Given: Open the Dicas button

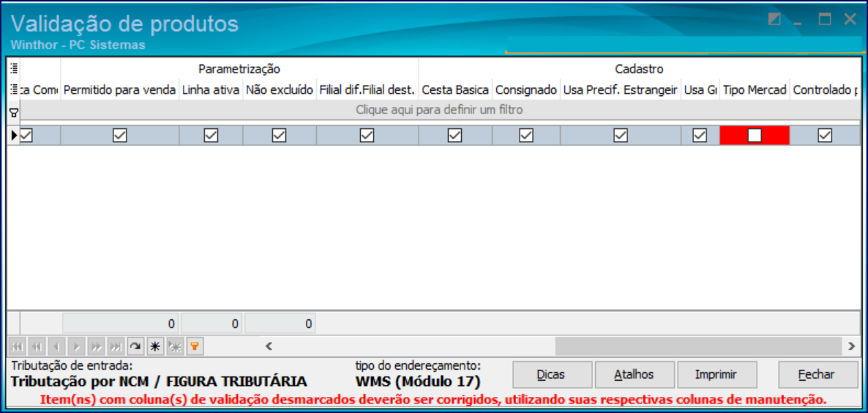Looking at the screenshot, I should click(551, 375).
